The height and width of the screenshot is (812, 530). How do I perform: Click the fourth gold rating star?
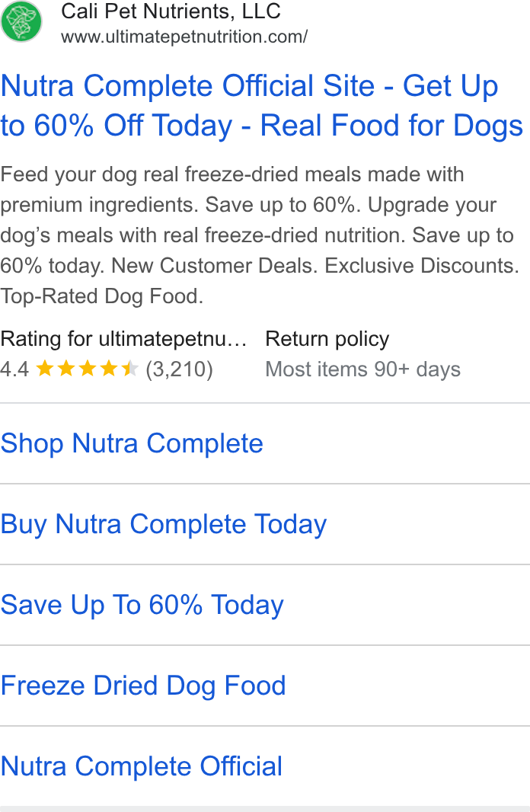click(x=109, y=369)
